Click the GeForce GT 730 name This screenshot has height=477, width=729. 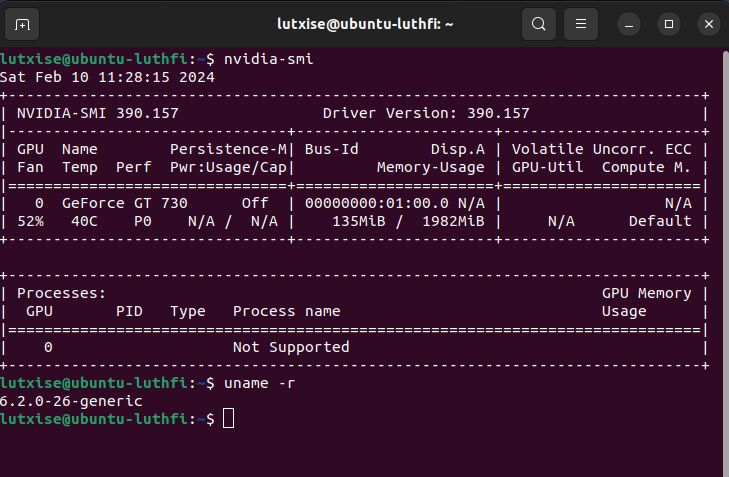[125, 203]
